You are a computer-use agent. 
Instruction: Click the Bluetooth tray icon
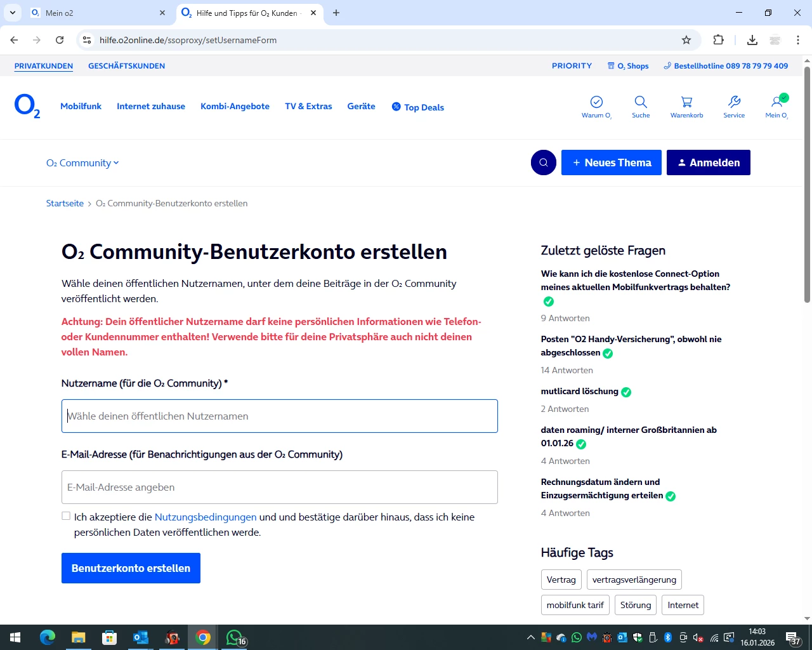click(x=668, y=637)
